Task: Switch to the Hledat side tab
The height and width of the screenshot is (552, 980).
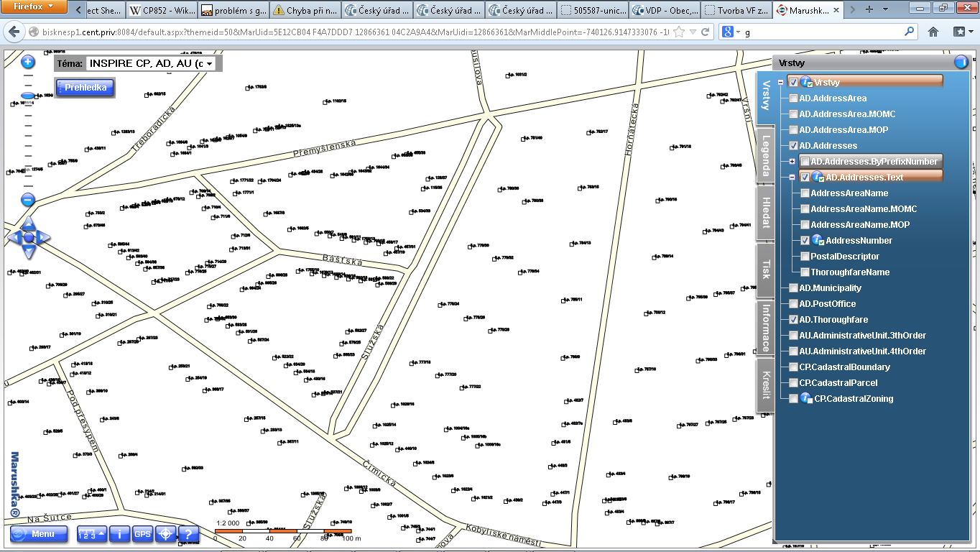Action: pyautogui.click(x=766, y=213)
